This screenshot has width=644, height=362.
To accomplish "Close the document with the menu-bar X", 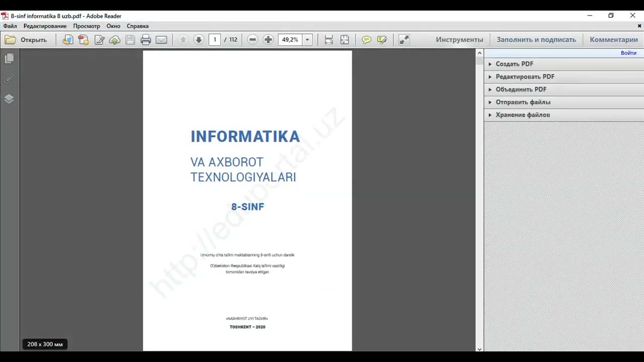I will [x=640, y=26].
